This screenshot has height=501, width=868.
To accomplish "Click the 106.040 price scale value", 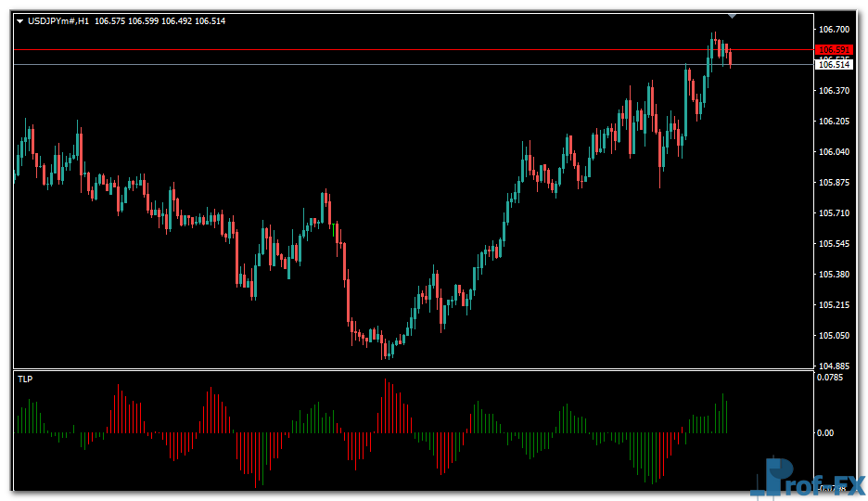I will coord(835,152).
